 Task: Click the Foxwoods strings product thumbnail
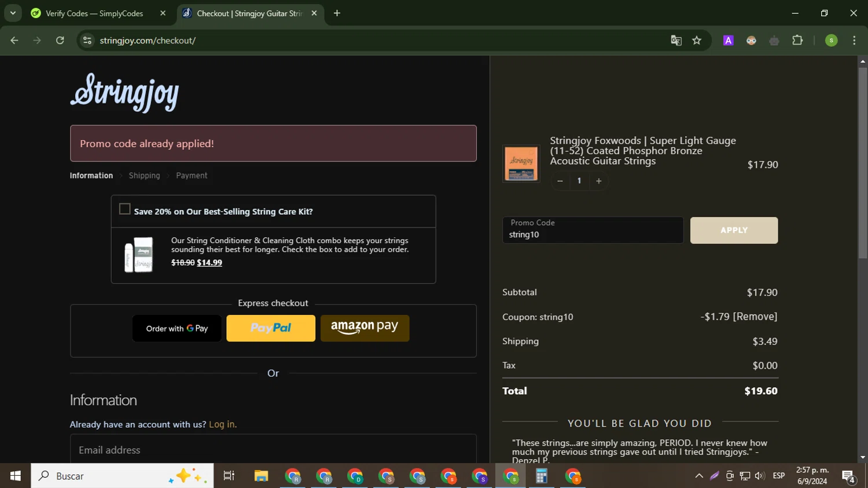click(x=521, y=164)
